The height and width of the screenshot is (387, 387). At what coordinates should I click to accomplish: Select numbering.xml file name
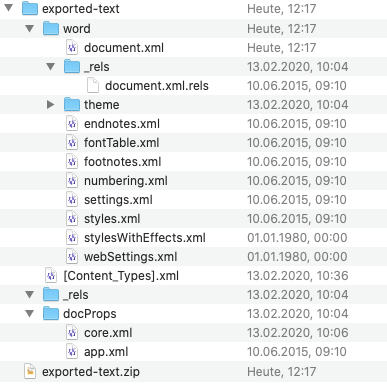point(126,181)
